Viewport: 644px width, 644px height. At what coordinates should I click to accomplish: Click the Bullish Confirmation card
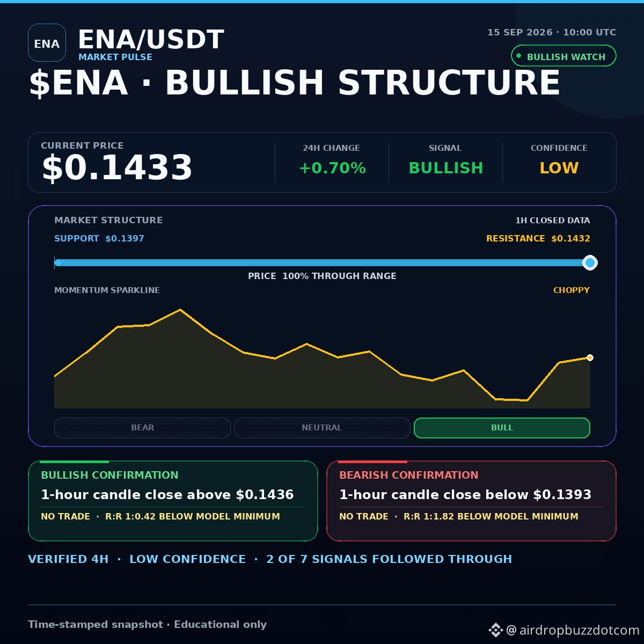[173, 501]
